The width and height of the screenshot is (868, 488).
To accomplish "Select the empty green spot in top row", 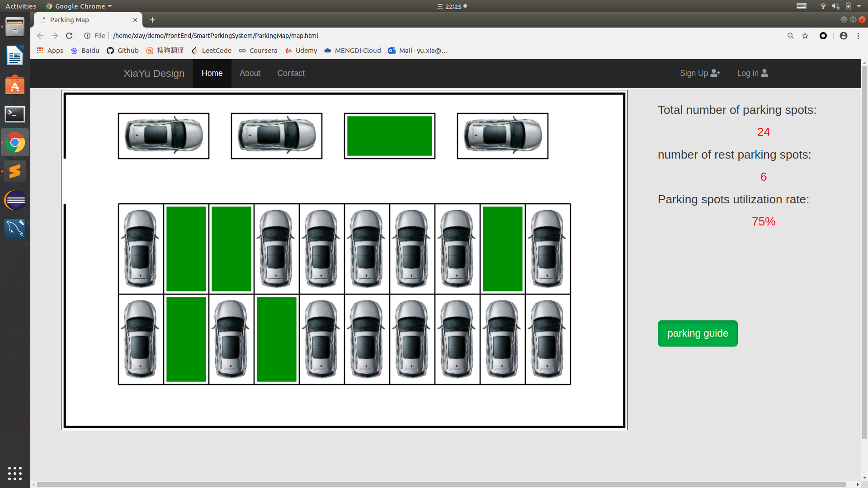I will pos(389,136).
